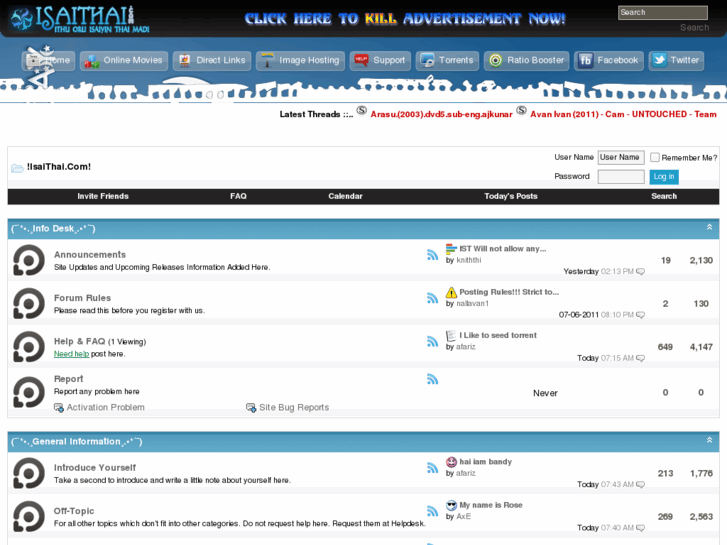Open the Ratio Booster tab
This screenshot has height=545, width=727.
click(x=527, y=61)
